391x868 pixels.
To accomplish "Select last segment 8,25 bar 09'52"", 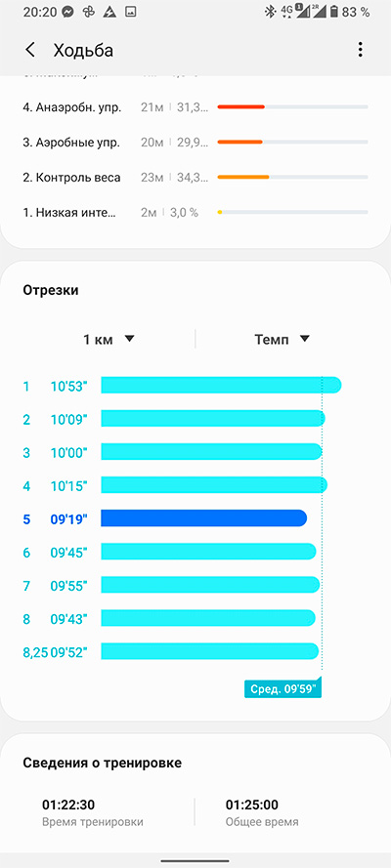I will pos(210,651).
